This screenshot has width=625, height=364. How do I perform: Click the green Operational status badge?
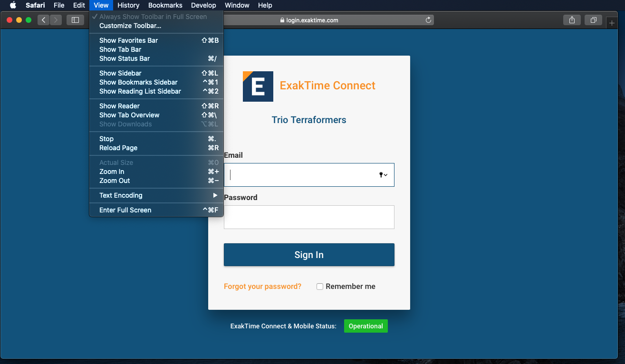click(x=366, y=326)
